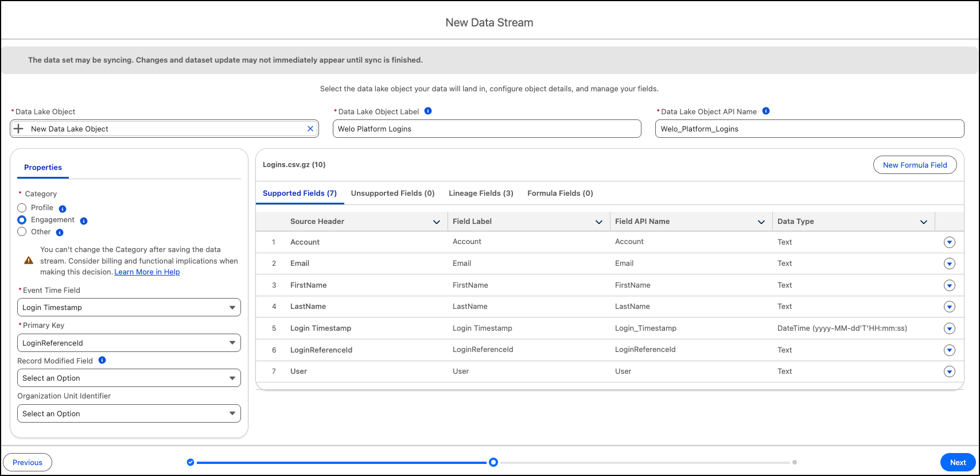The width and height of the screenshot is (980, 476).
Task: Open the Lineage Fields tab
Action: [x=481, y=194]
